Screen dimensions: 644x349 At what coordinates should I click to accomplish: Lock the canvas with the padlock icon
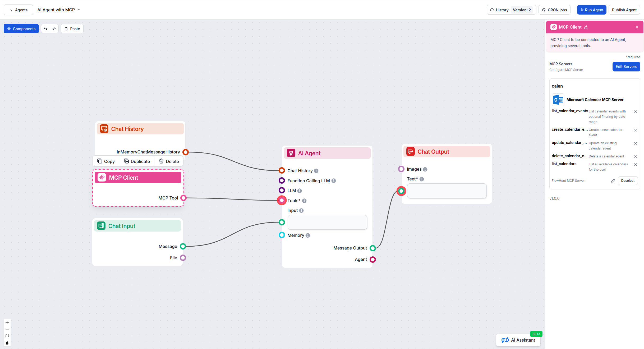coord(7,343)
